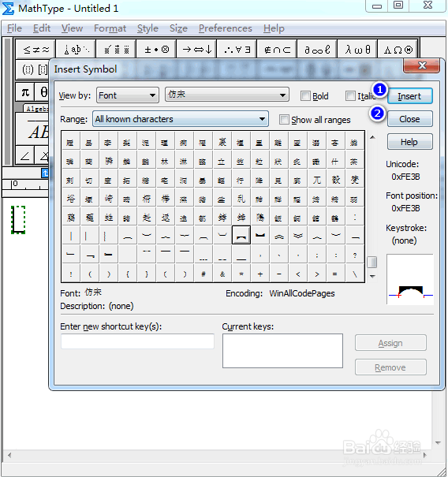Viewport: 448px width, 477px height.
Task: Click symbol grid scroll up arrow
Action: click(x=372, y=137)
